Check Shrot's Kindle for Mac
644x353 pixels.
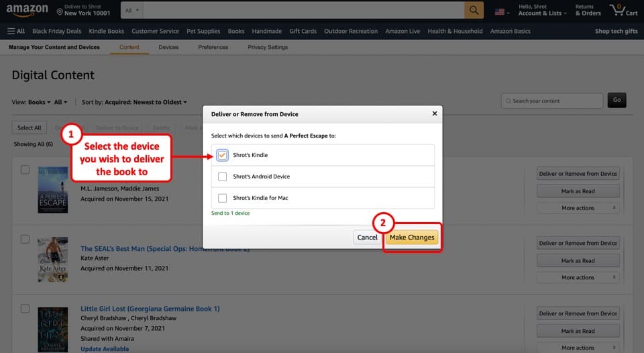click(222, 198)
